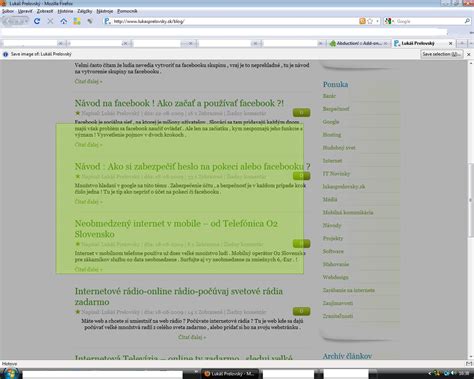
Task: Click into the Google search field
Action: click(x=428, y=21)
